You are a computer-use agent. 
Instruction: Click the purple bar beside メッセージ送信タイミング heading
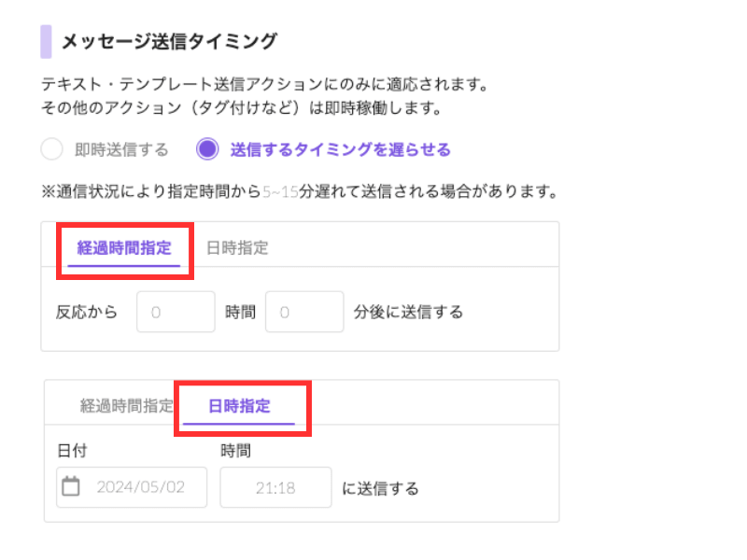tap(46, 41)
